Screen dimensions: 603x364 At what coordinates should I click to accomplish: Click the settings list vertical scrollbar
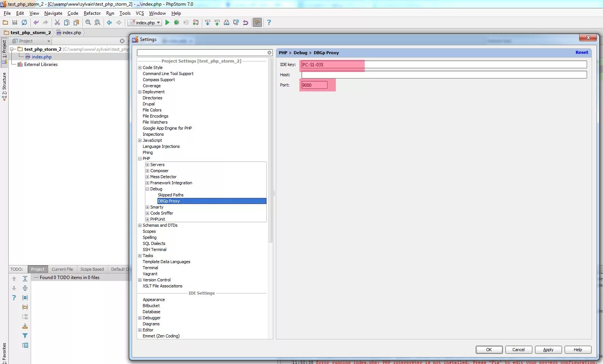271,150
